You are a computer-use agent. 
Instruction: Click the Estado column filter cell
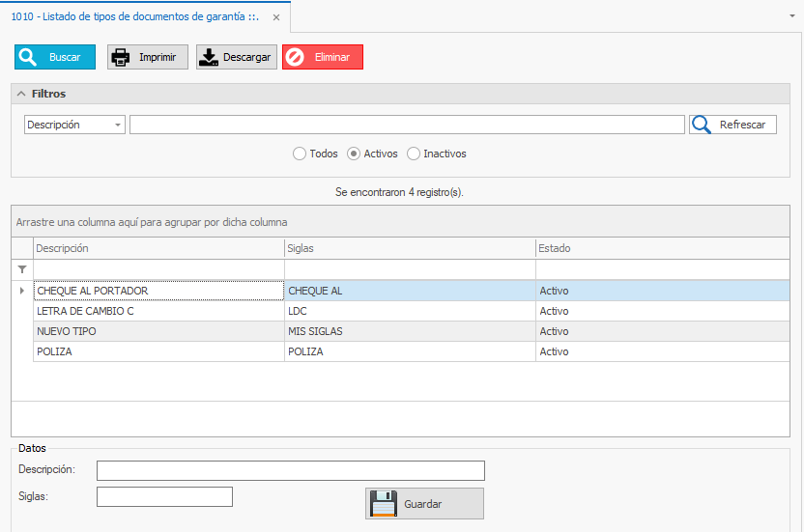pyautogui.click(x=663, y=269)
